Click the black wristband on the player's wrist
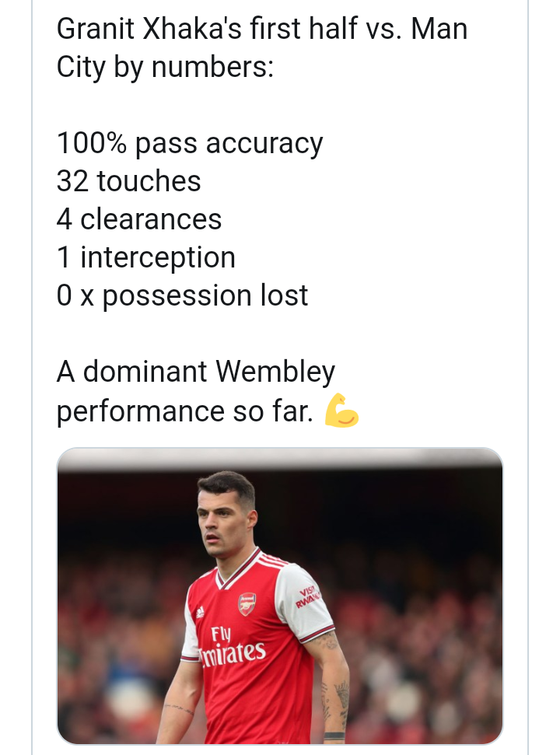This screenshot has height=755, width=560. tap(334, 736)
